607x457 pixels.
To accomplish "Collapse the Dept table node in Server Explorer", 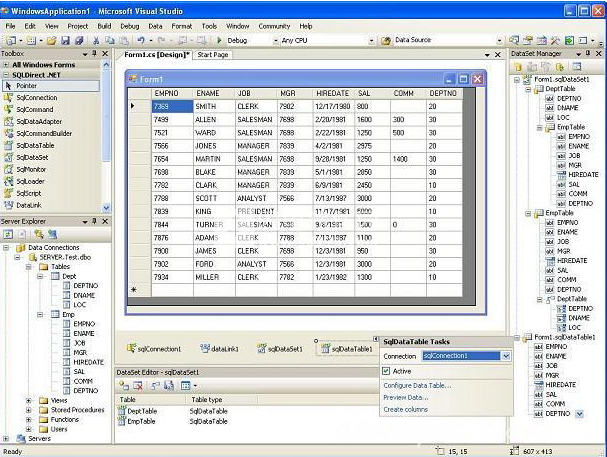I will (x=40, y=276).
